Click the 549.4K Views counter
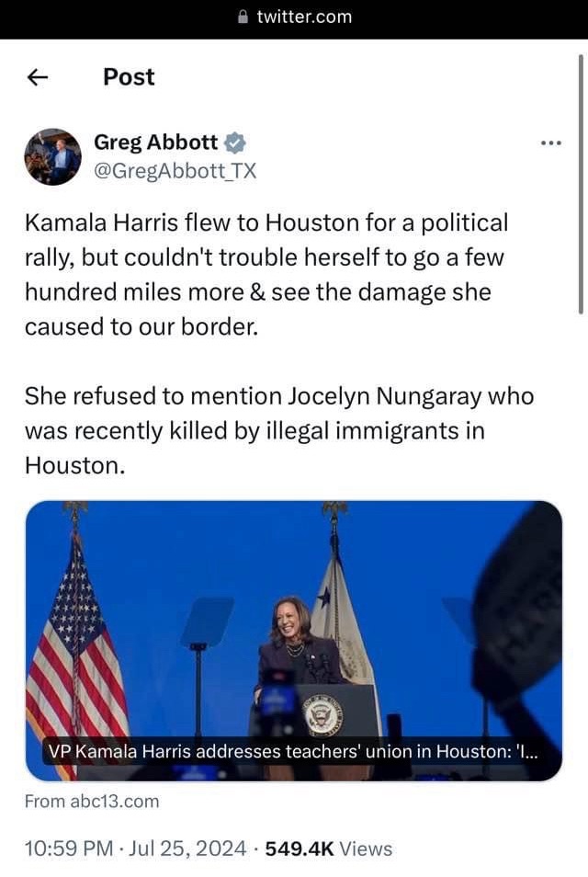Screen dimensions: 588x877 (x=329, y=849)
